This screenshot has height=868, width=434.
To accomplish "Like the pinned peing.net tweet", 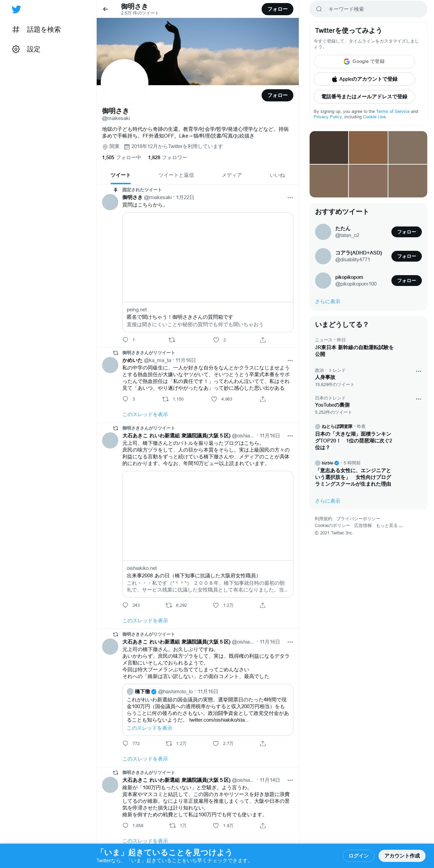I will (x=216, y=340).
